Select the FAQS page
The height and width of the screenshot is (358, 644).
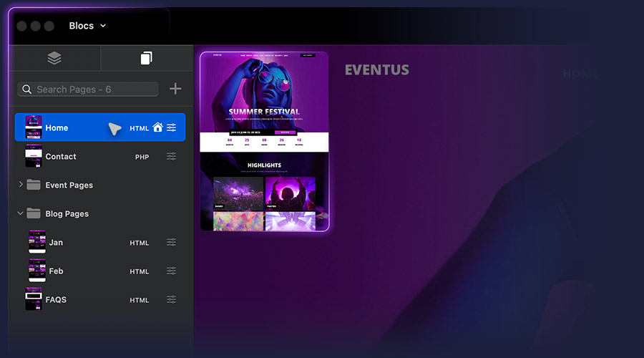tap(100, 299)
